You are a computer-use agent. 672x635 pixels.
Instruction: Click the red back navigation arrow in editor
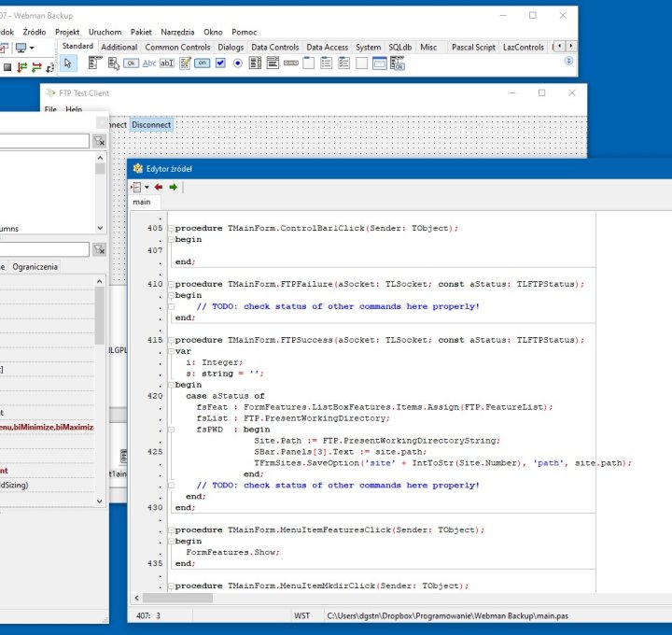(159, 187)
